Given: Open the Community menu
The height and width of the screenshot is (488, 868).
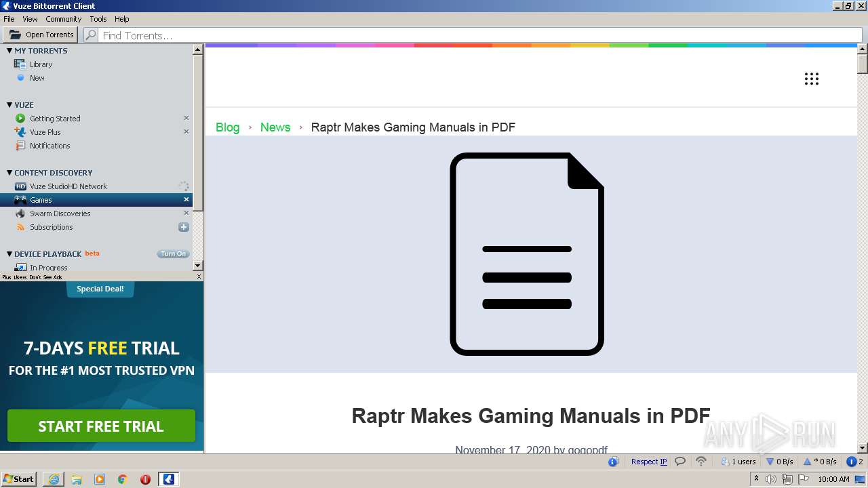Looking at the screenshot, I should 63,19.
